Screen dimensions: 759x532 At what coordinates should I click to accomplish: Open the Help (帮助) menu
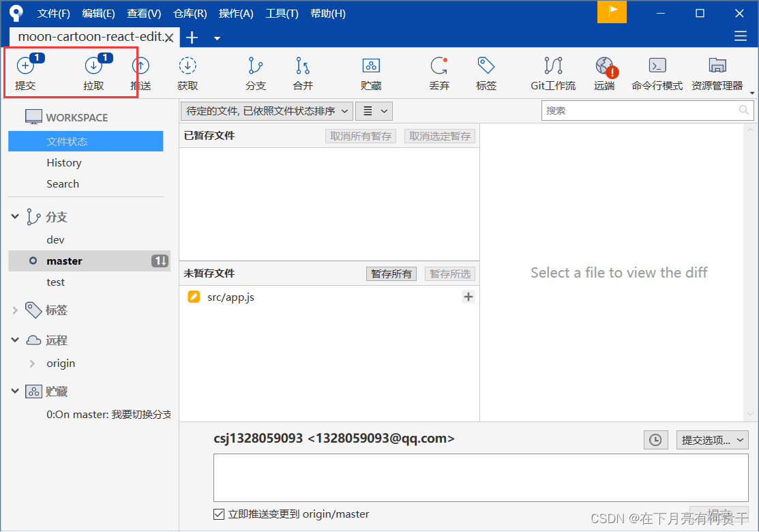pos(328,14)
